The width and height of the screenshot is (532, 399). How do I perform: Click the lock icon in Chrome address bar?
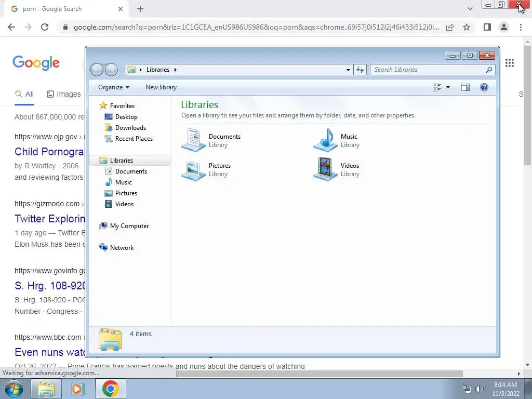65,27
